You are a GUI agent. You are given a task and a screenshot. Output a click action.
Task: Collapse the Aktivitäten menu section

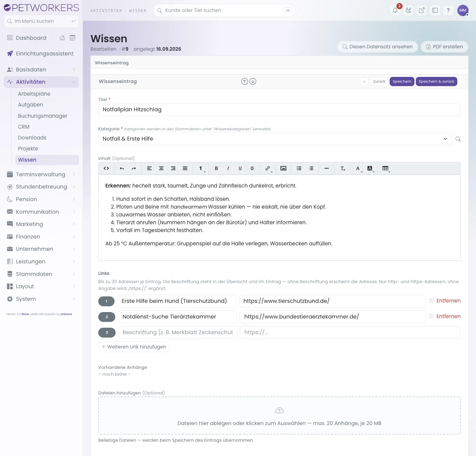point(41,82)
